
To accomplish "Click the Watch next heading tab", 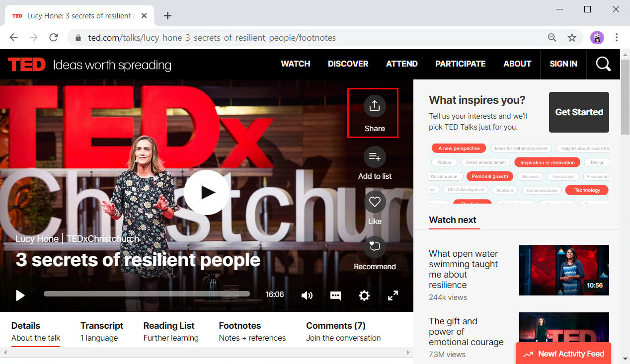I will click(453, 220).
